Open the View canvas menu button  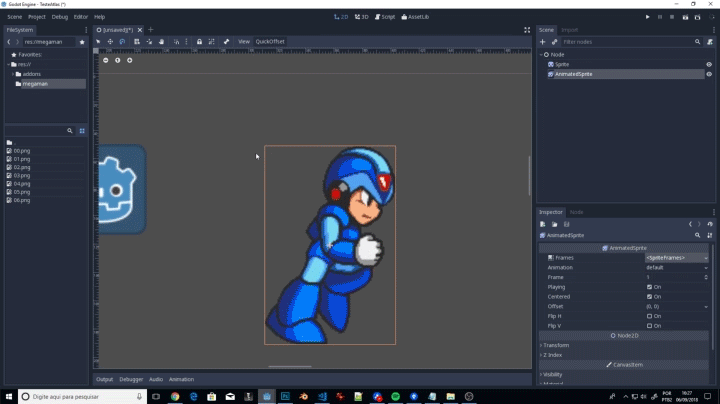[x=244, y=42]
